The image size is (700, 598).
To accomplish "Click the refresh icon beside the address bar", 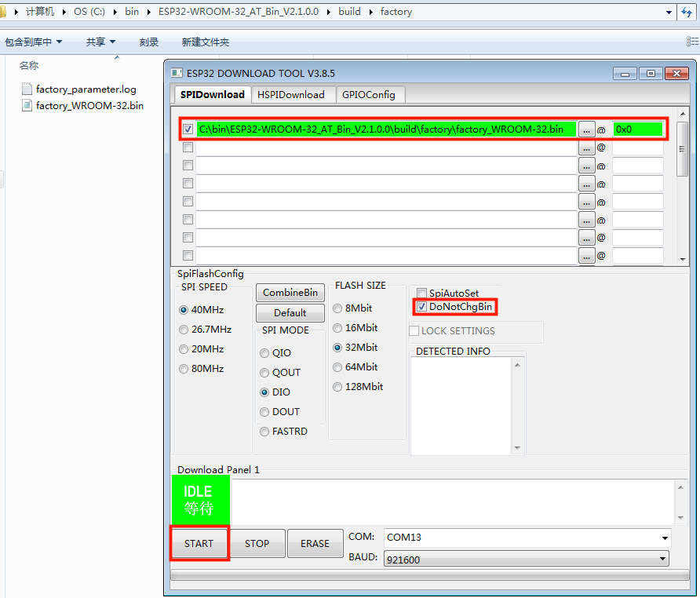I will click(690, 13).
